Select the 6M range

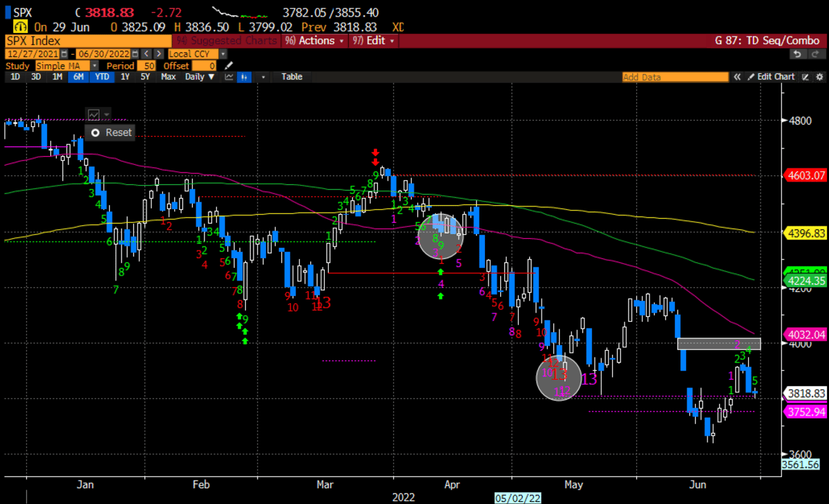click(x=79, y=77)
